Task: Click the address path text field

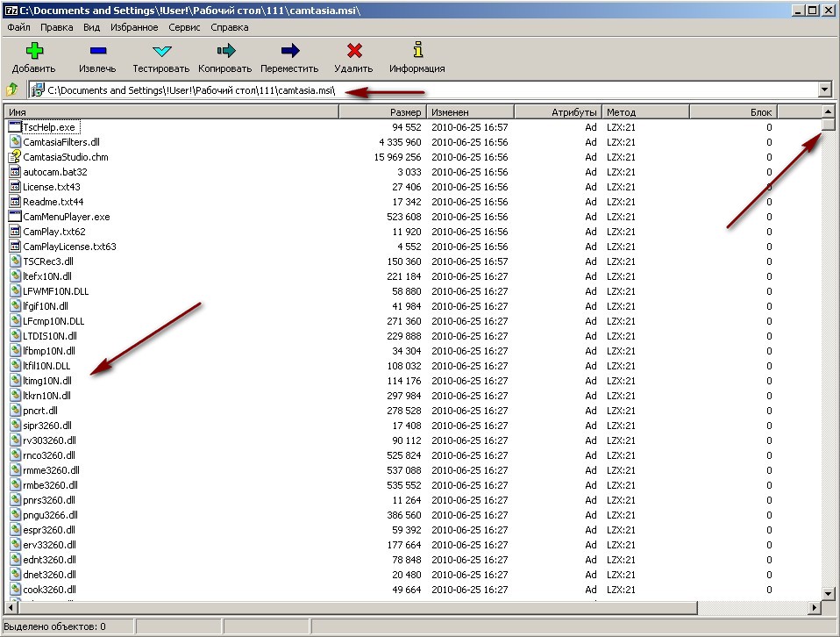Action: click(424, 89)
